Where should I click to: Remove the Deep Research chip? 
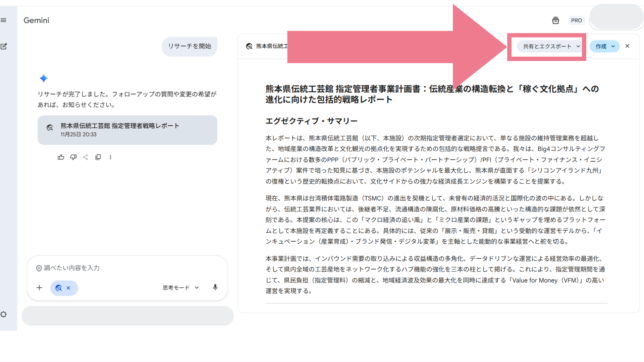pos(68,288)
